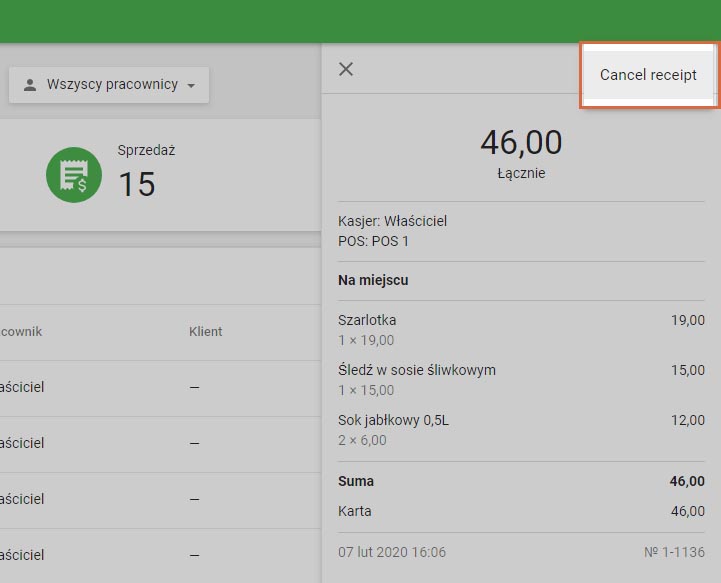Click the 46,00 Łącznie total amount
This screenshot has width=721, height=583.
[x=521, y=143]
